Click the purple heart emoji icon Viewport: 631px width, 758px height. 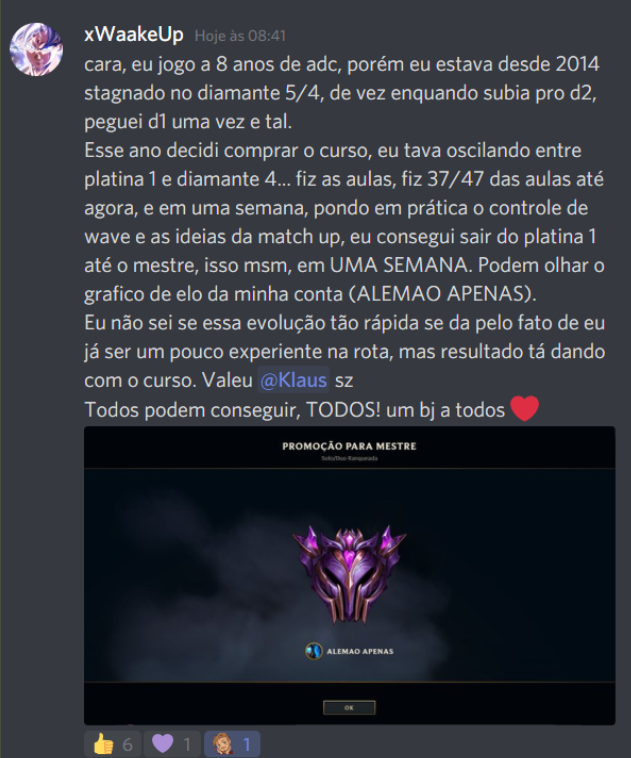point(162,743)
